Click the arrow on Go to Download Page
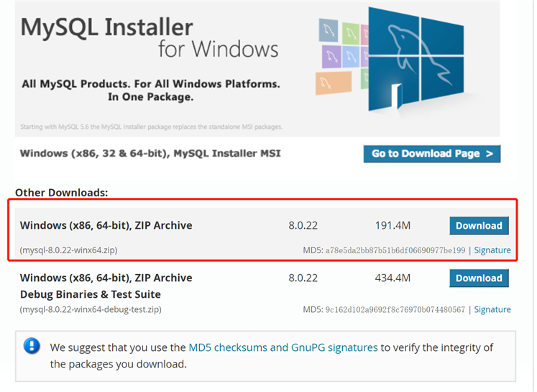The image size is (537, 392). [490, 154]
